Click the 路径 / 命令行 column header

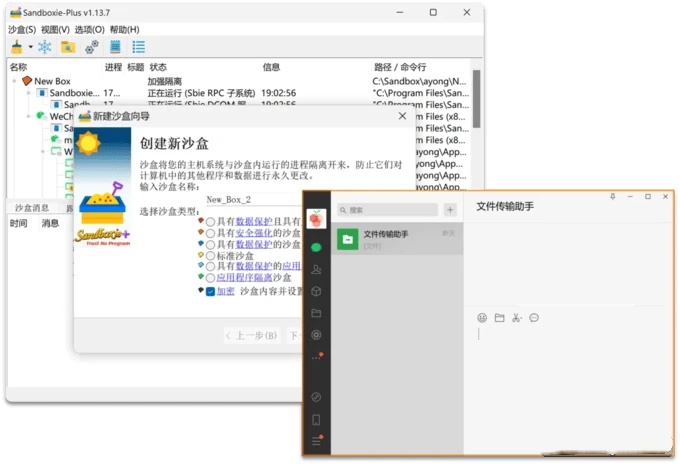pyautogui.click(x=400, y=67)
